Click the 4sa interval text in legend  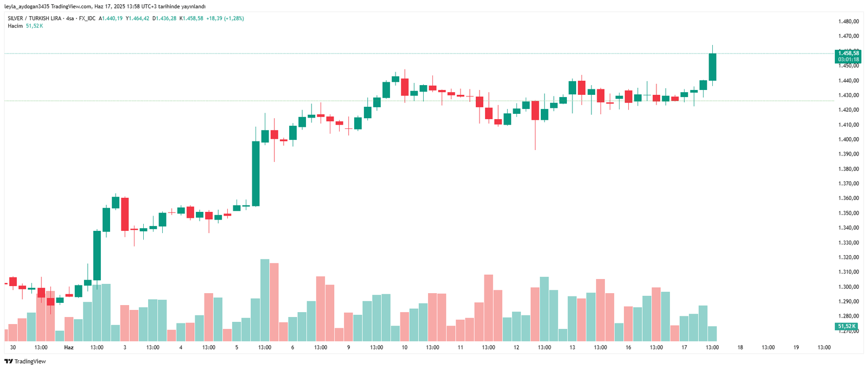[69, 18]
